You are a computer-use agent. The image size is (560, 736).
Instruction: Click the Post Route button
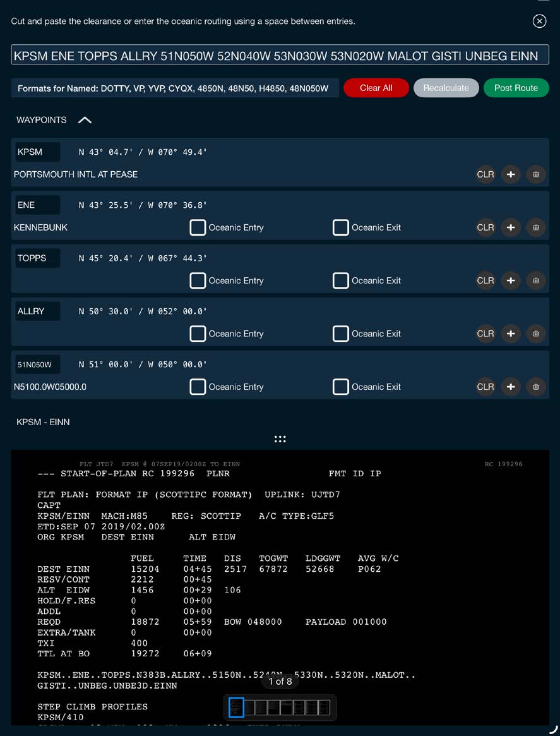click(516, 88)
